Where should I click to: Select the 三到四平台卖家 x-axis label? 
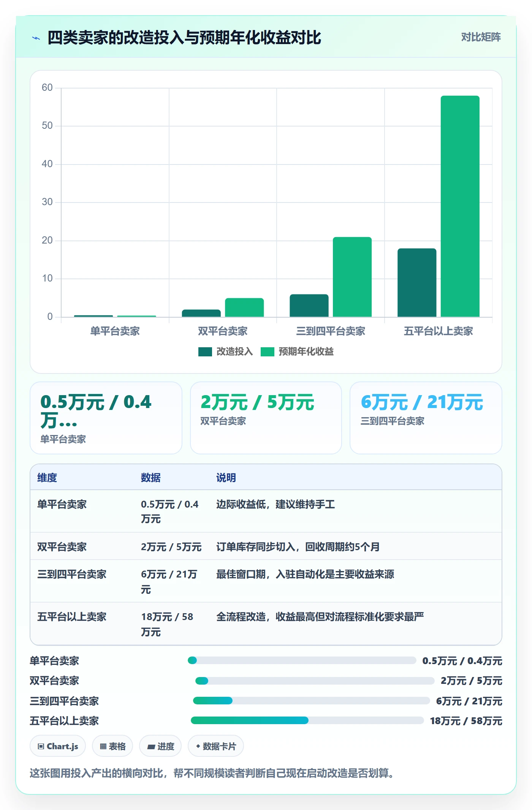331,331
